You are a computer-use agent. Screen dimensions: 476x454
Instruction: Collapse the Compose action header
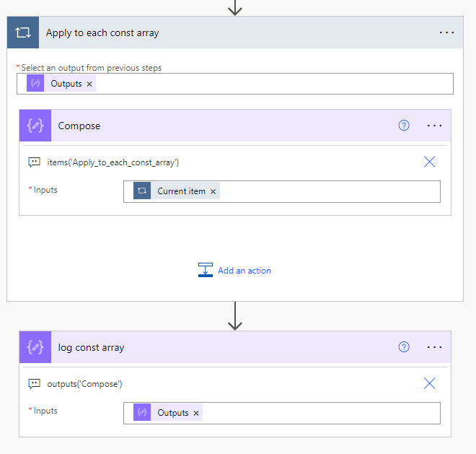click(216, 126)
